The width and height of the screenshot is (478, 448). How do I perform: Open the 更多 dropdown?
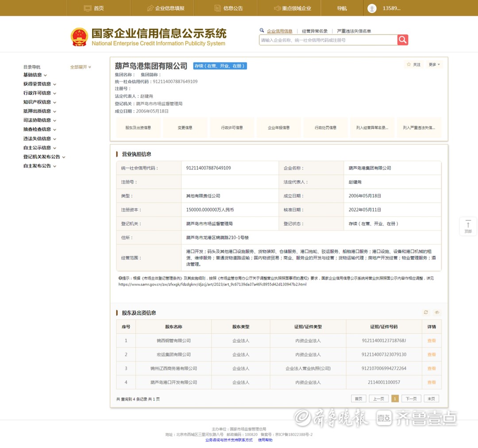point(434,65)
